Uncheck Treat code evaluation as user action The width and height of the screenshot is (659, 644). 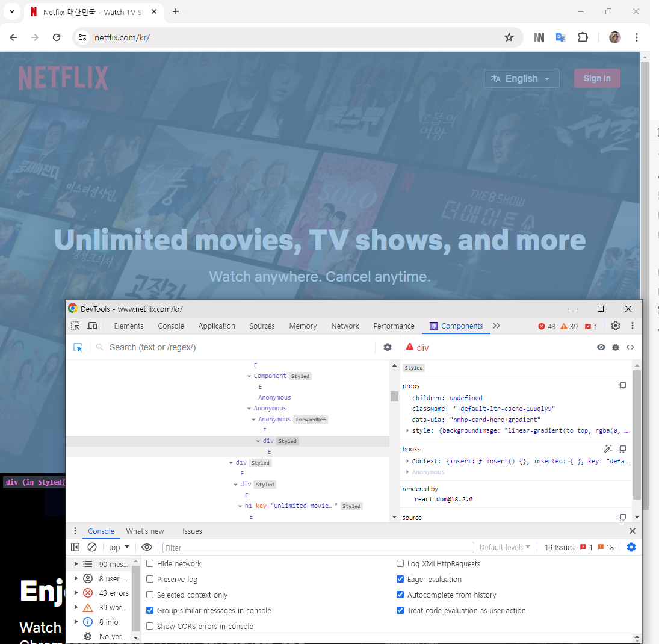pyautogui.click(x=400, y=610)
